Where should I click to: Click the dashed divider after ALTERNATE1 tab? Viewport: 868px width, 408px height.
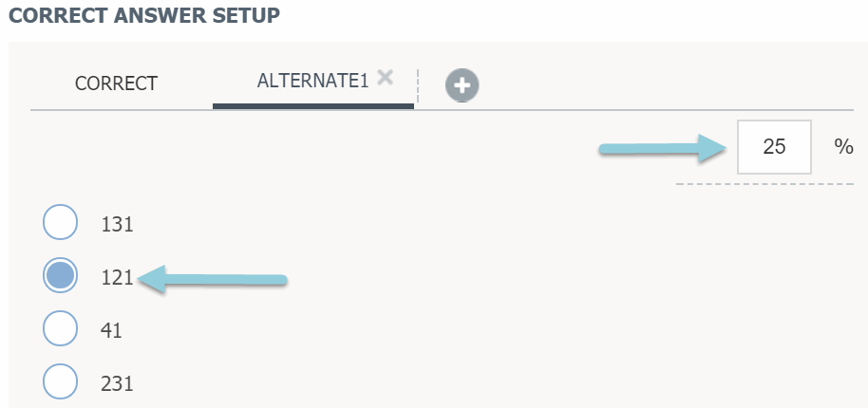pyautogui.click(x=419, y=85)
